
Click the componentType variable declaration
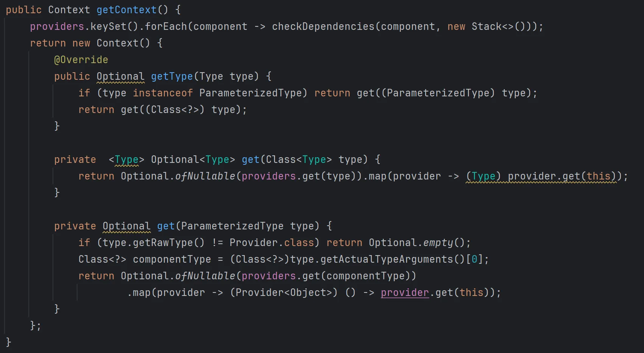(172, 259)
